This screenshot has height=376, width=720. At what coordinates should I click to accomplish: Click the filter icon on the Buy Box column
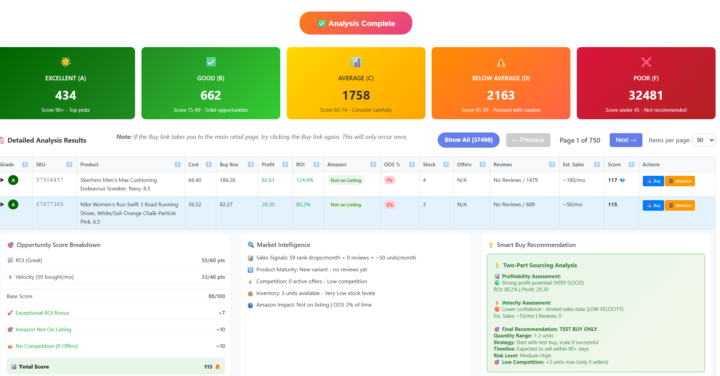(x=251, y=164)
